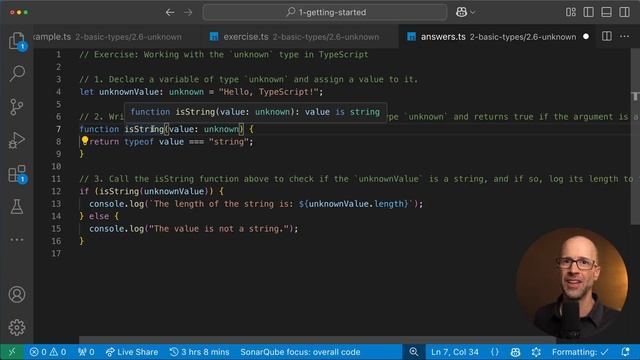
Task: Go back in navigation history
Action: pos(170,13)
